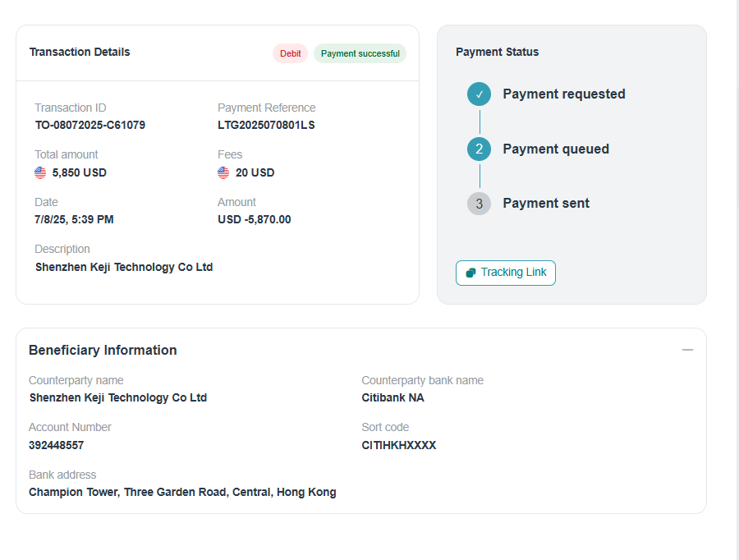Collapse the Beneficiary Information section
Screen dimensions: 739x560
pos(687,350)
